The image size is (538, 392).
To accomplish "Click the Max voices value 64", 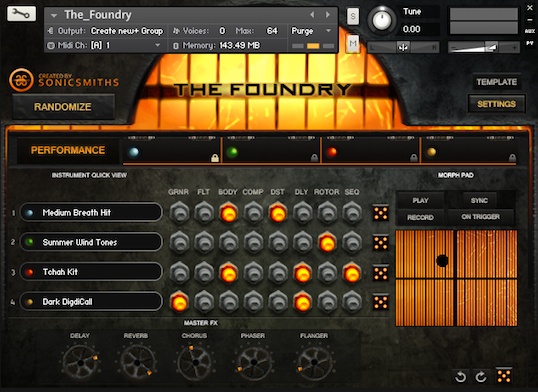I will [272, 31].
